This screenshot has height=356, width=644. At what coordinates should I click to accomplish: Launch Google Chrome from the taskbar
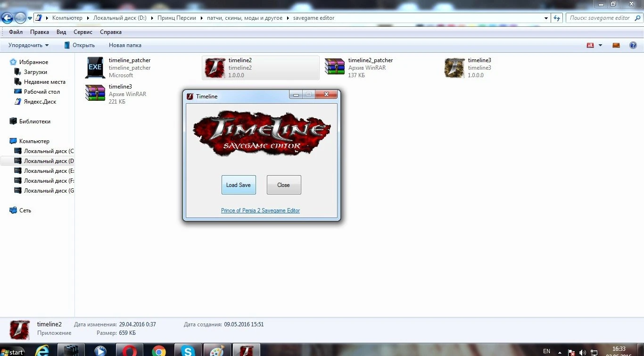point(159,350)
